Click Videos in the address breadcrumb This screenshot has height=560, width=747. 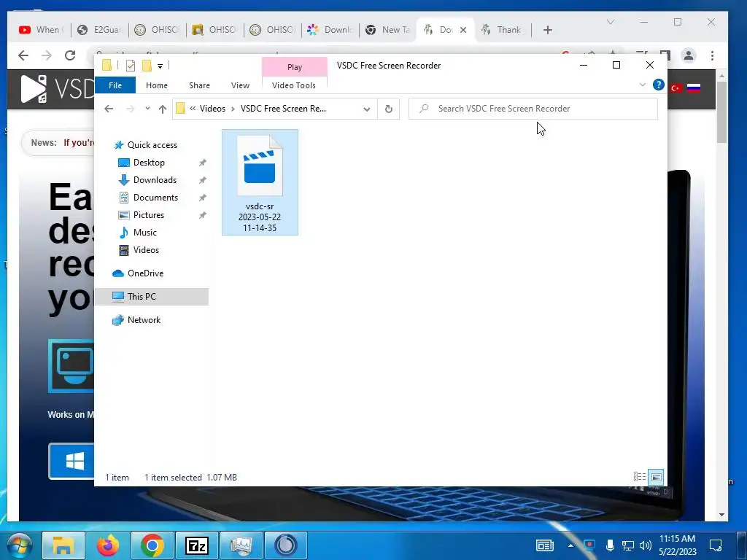[x=212, y=109]
